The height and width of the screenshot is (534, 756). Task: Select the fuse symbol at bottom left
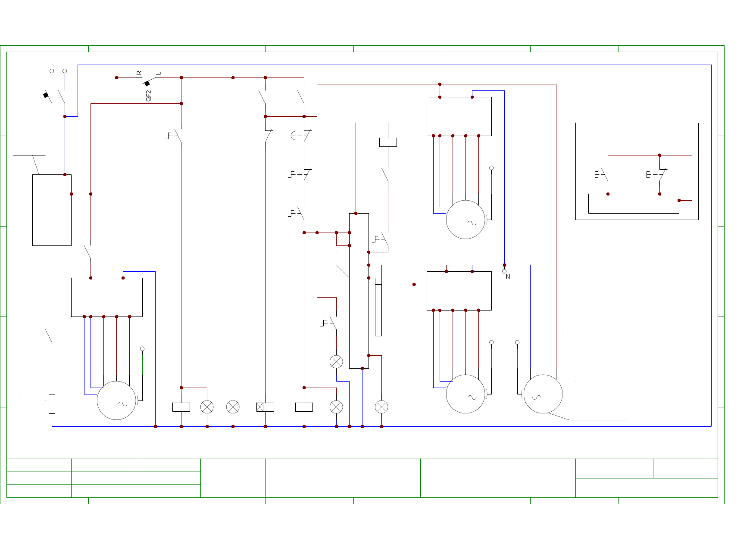tap(52, 404)
